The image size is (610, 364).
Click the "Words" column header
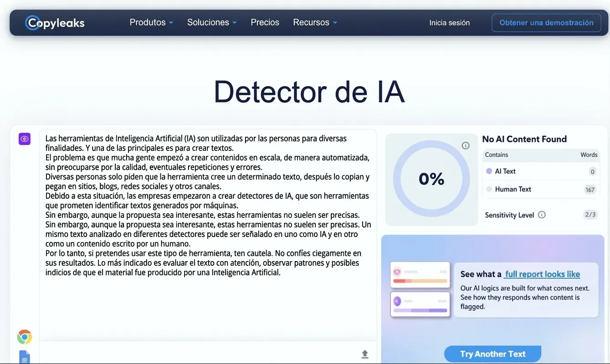coord(589,155)
